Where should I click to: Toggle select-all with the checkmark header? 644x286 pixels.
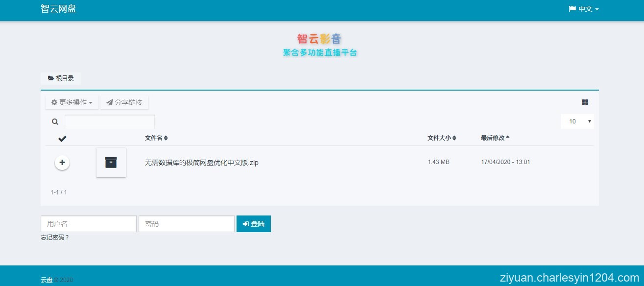pos(62,138)
